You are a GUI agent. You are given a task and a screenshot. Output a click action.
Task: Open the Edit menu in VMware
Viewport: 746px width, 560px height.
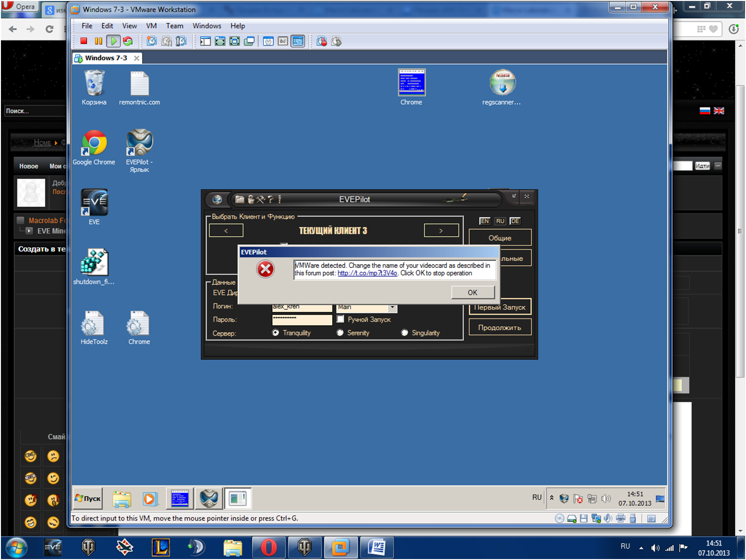click(x=107, y=26)
